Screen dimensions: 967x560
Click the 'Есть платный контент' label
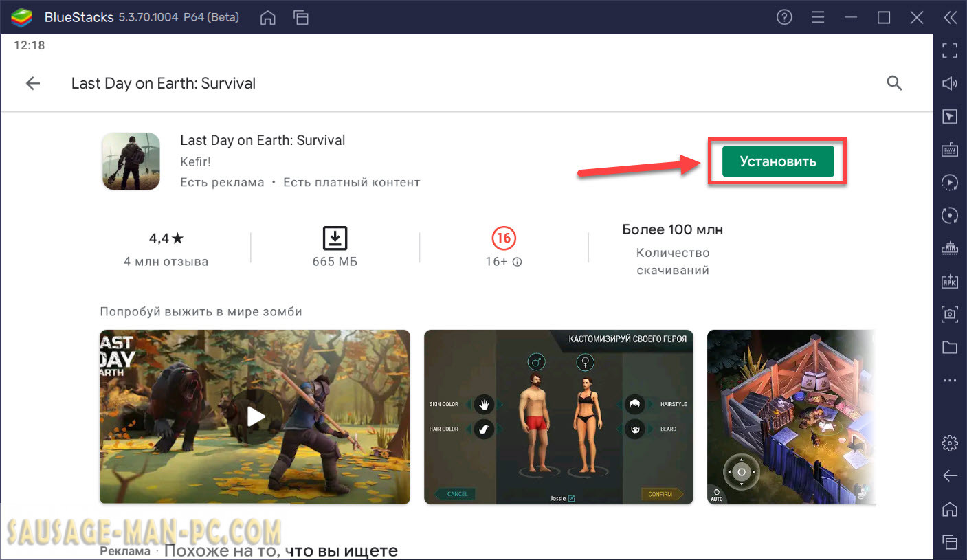(352, 182)
